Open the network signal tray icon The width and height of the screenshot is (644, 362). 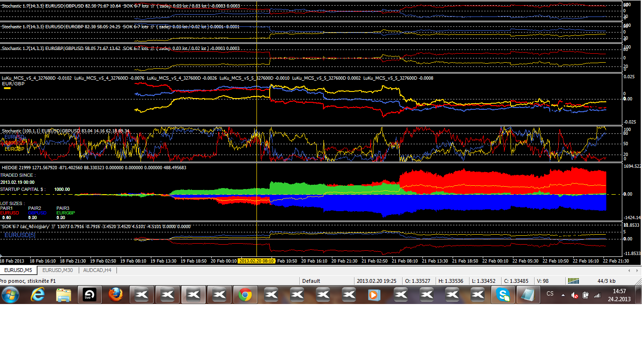tap(597, 296)
